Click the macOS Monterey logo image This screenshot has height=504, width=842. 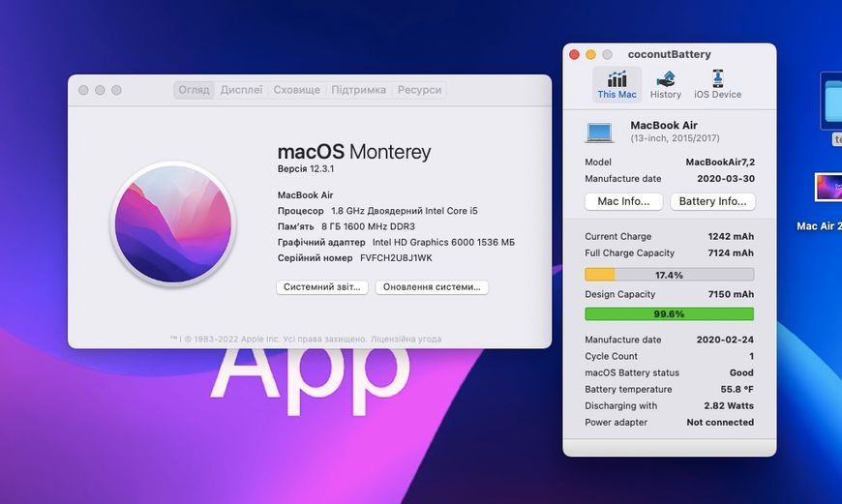pos(173,223)
